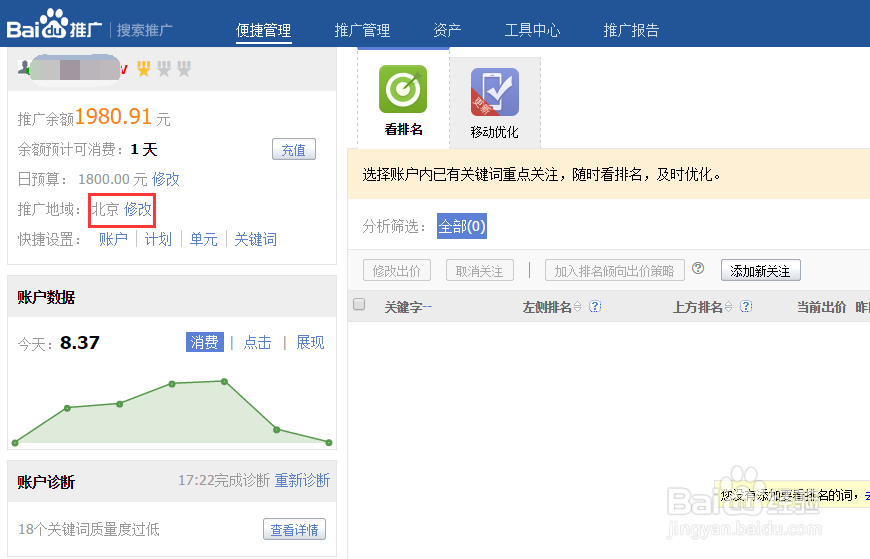
Task: Open 计划 quick setting
Action: (158, 239)
